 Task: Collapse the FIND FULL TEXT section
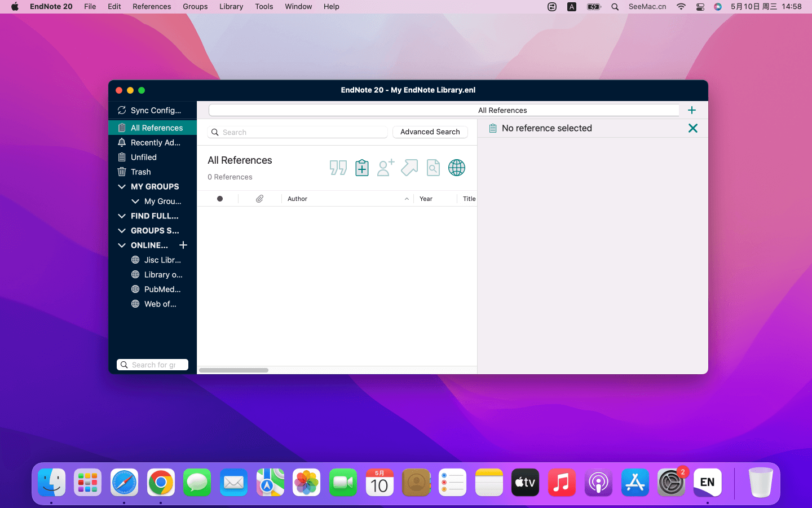click(x=122, y=216)
